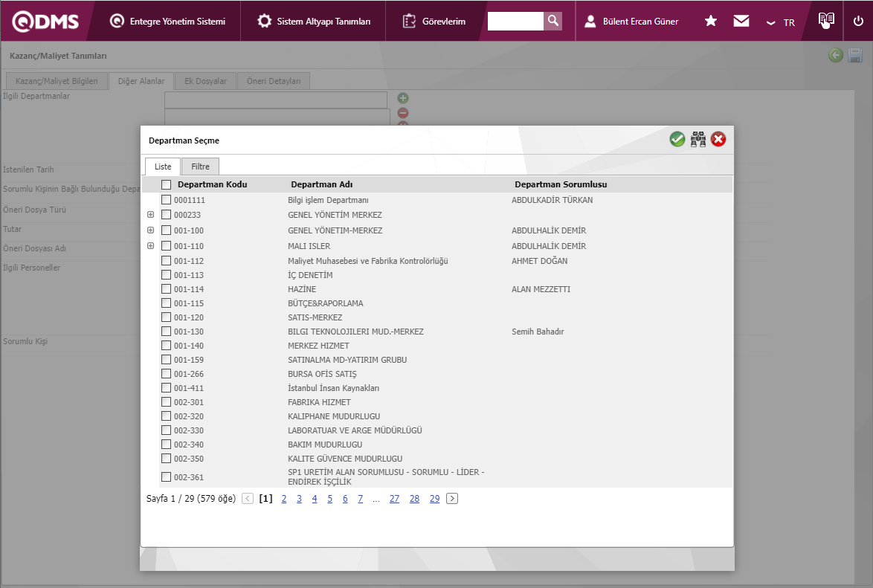This screenshot has height=588, width=873.
Task: Click the QDMS logo
Action: (x=45, y=21)
